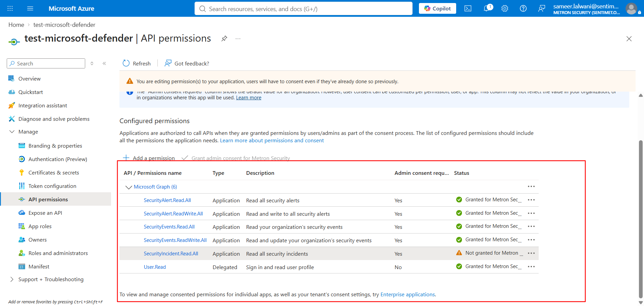644x306 pixels.
Task: Open more options for Microsoft Graph group
Action: click(531, 187)
